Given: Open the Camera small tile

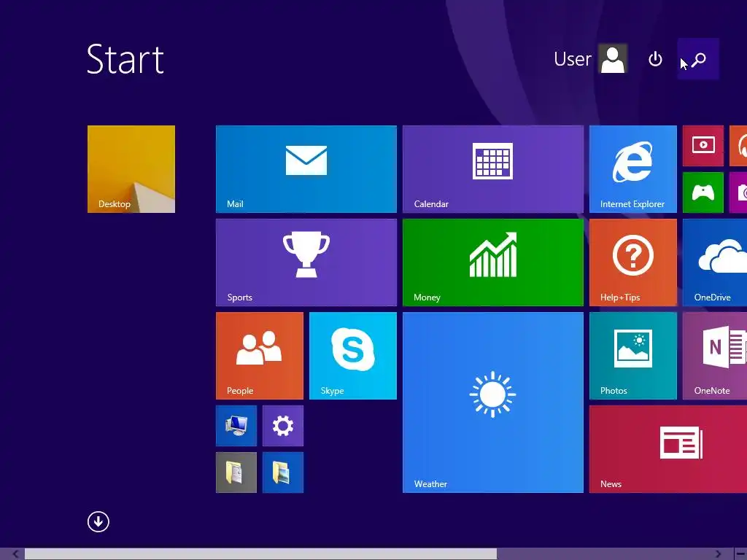Looking at the screenshot, I should point(738,192).
